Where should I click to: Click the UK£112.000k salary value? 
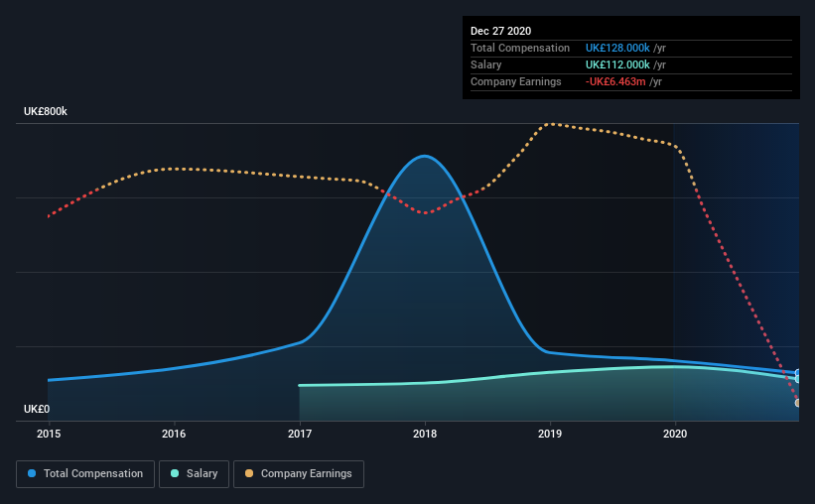tap(617, 64)
